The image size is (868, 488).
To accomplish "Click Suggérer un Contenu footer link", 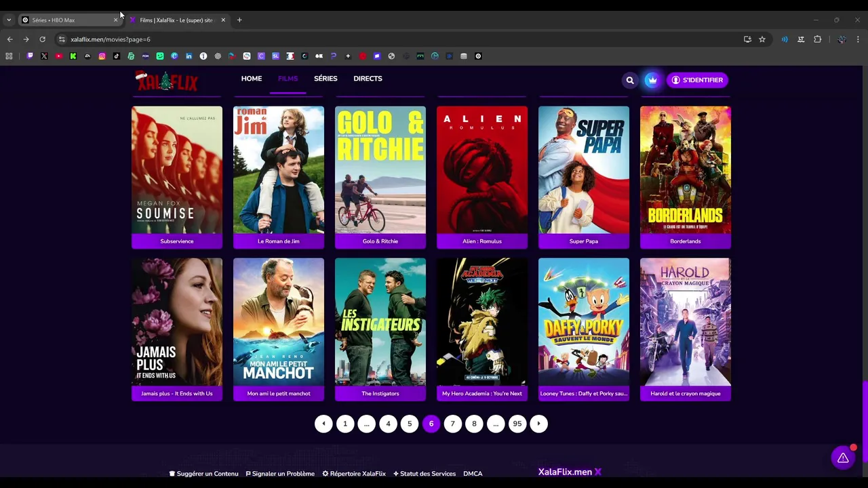I will [x=203, y=474].
